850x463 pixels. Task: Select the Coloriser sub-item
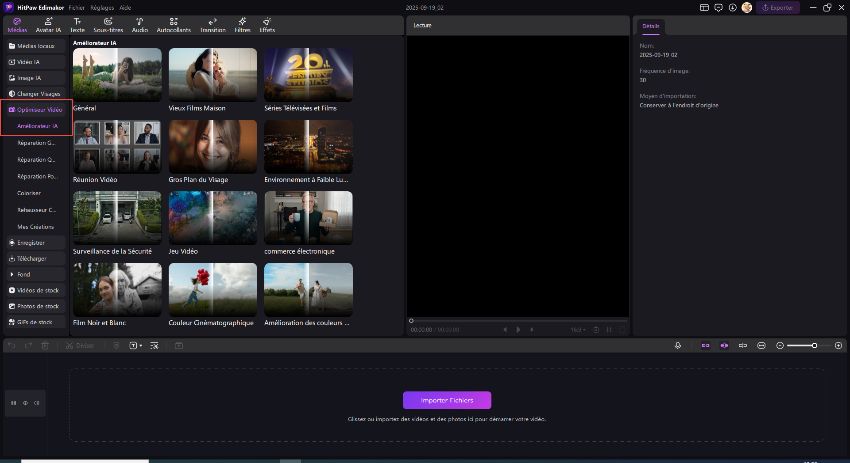29,193
